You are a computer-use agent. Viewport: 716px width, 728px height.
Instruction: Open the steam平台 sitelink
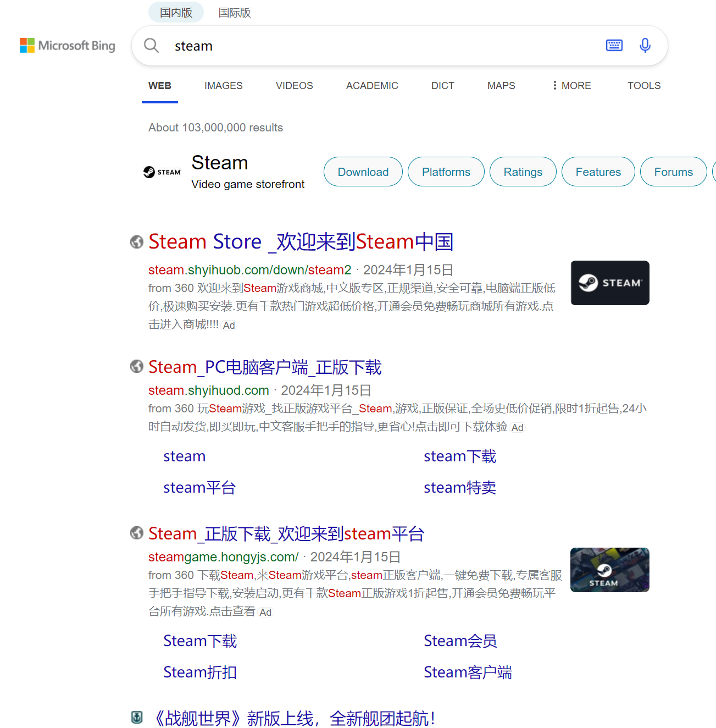coord(199,488)
